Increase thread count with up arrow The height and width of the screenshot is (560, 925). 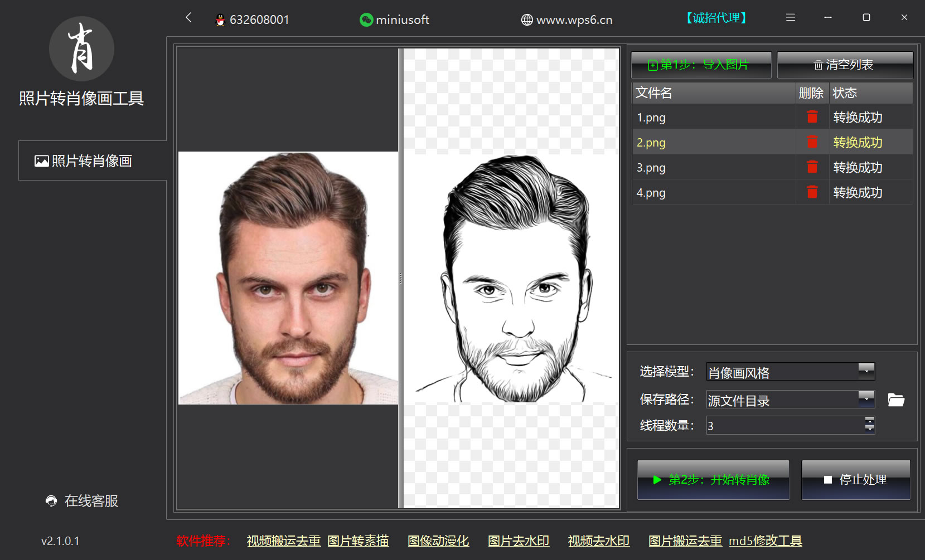click(869, 420)
